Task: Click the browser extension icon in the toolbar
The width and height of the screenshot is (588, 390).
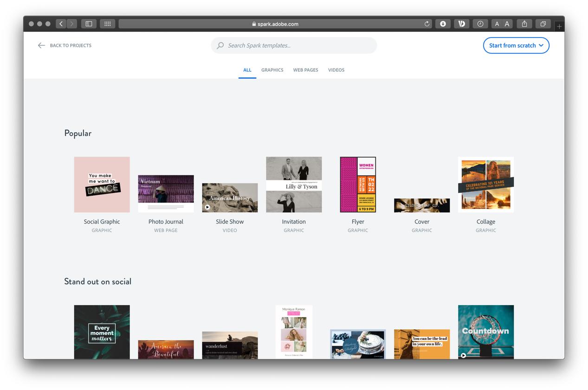Action: coord(461,24)
